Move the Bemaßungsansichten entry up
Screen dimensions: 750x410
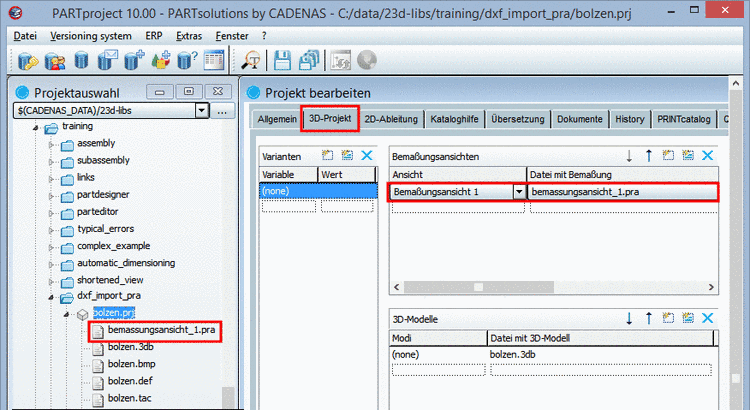649,156
